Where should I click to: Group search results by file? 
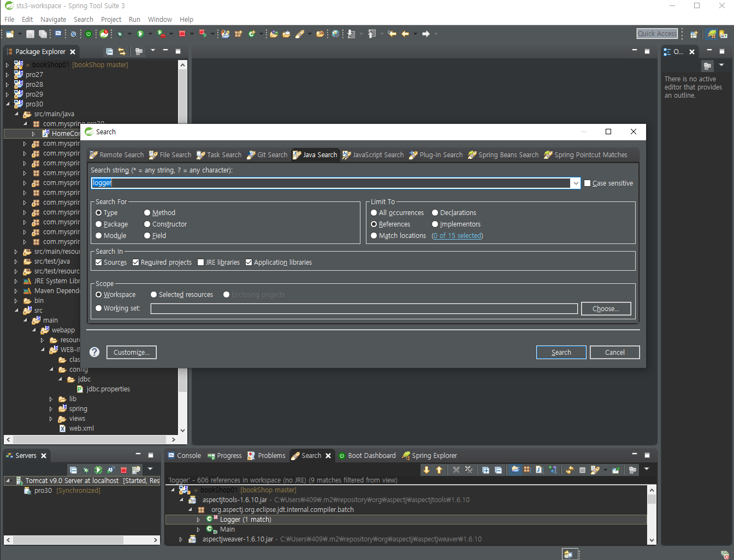(540, 470)
